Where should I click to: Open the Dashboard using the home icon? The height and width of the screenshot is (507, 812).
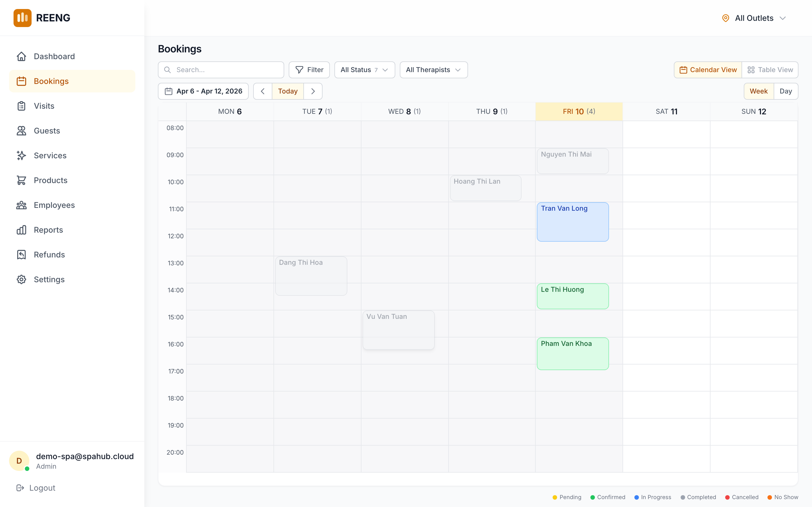(x=21, y=56)
